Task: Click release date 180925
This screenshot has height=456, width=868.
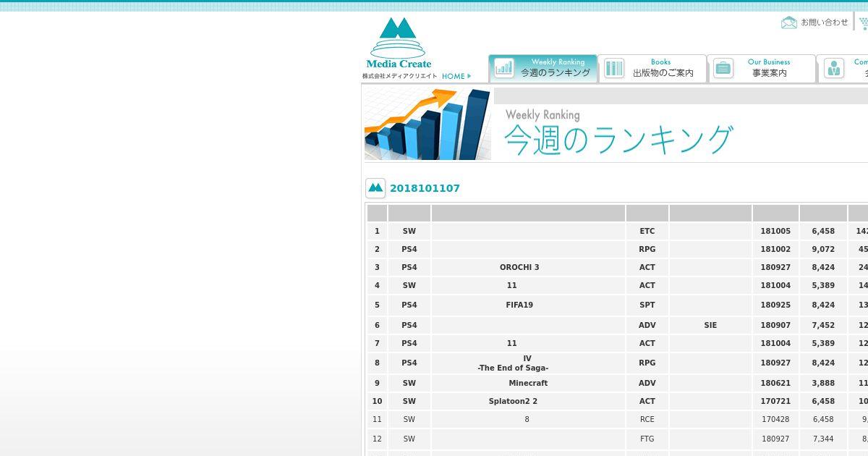Action: (775, 305)
